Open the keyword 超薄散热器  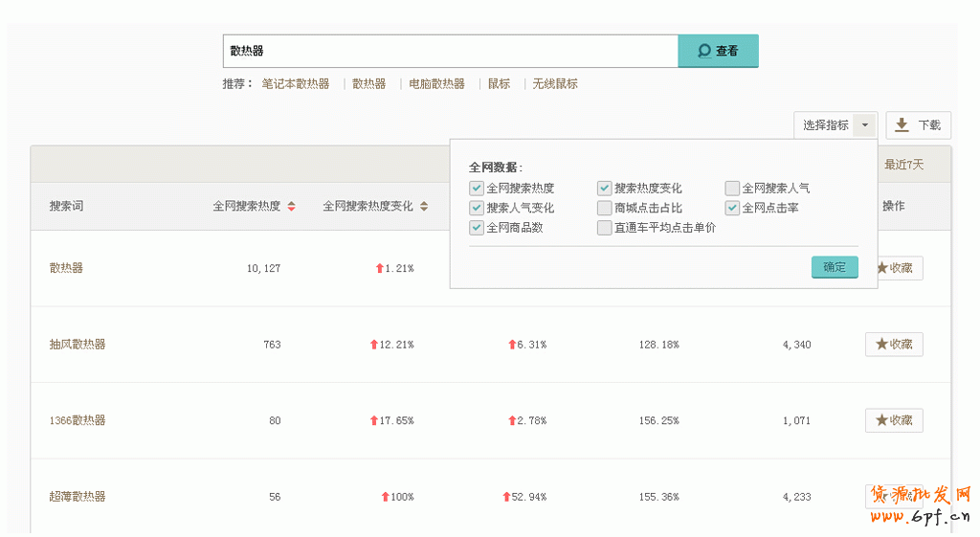pos(78,497)
